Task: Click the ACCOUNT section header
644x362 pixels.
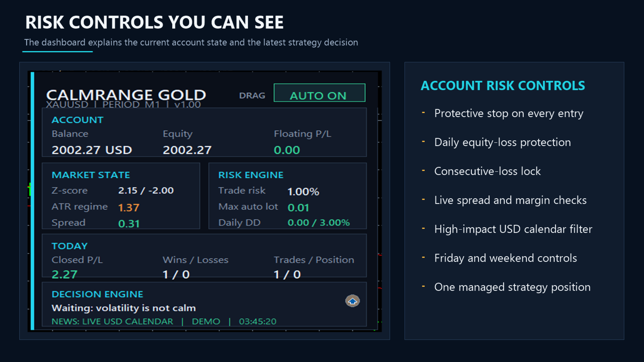Action: (77, 120)
